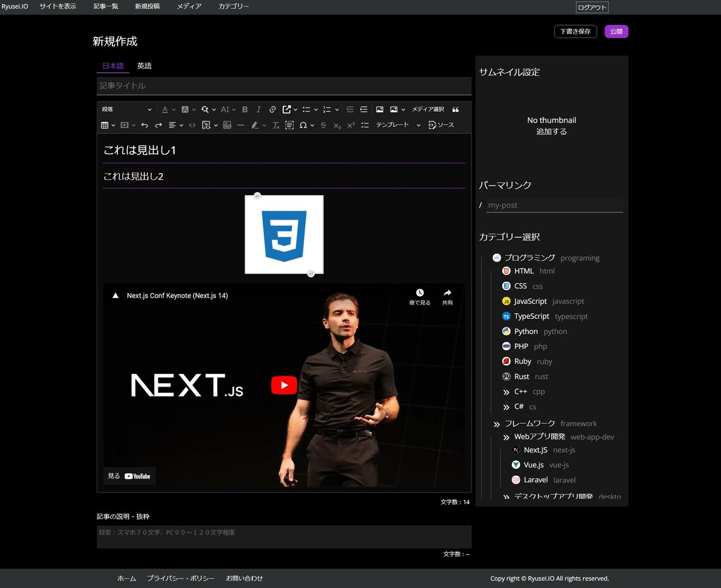
Task: Open the special characters omega dropdown
Action: pyautogui.click(x=306, y=125)
